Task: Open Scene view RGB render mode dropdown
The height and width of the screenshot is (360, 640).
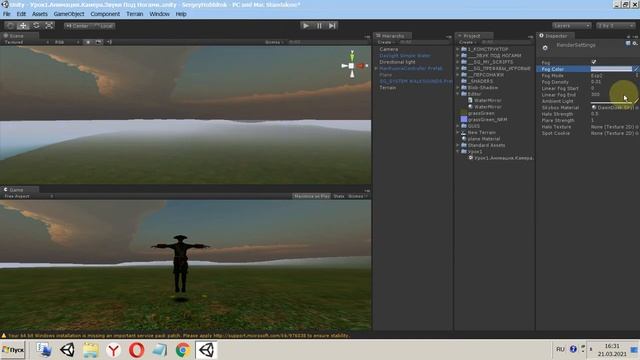Action: [67, 42]
